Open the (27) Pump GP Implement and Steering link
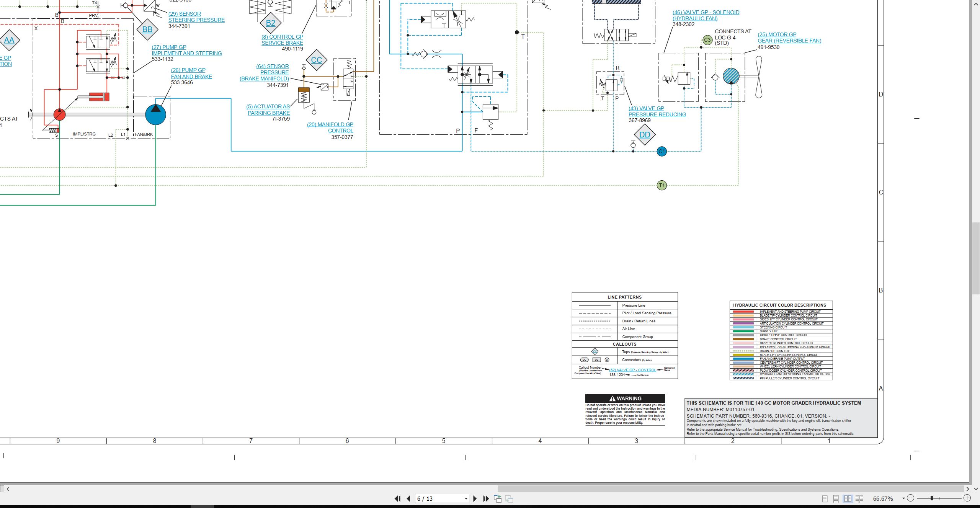This screenshot has width=980, height=508. [x=187, y=50]
